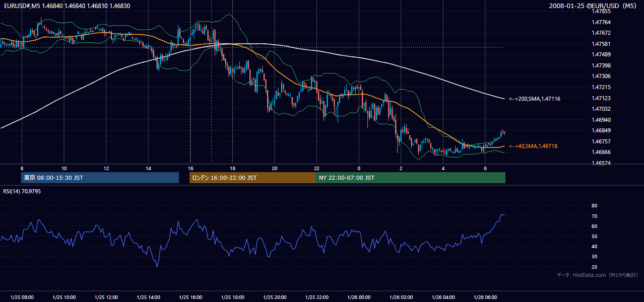644x302 pixels.
Task: Click the HistData.com data source credit
Action: 598,275
